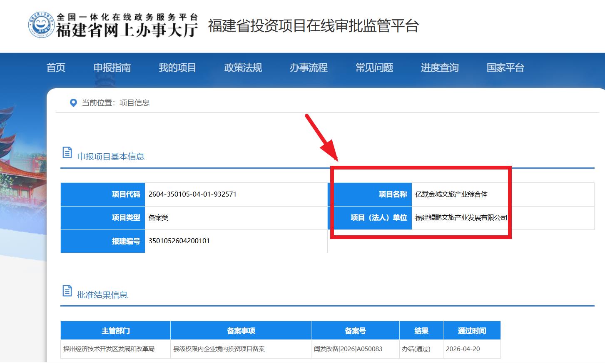
Task: Click the 通过时间 column header
Action: [x=472, y=331]
